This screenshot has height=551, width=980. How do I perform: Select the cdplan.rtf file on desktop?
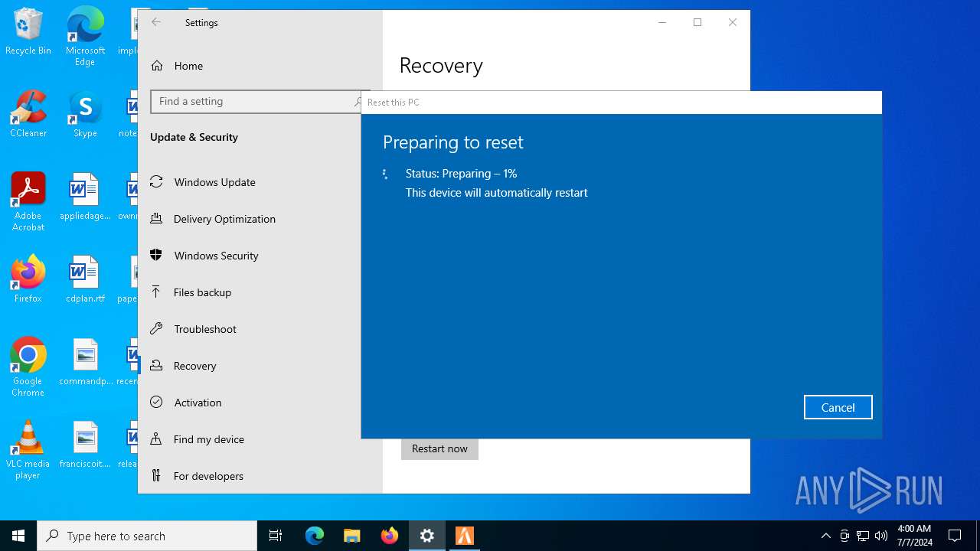tap(85, 279)
